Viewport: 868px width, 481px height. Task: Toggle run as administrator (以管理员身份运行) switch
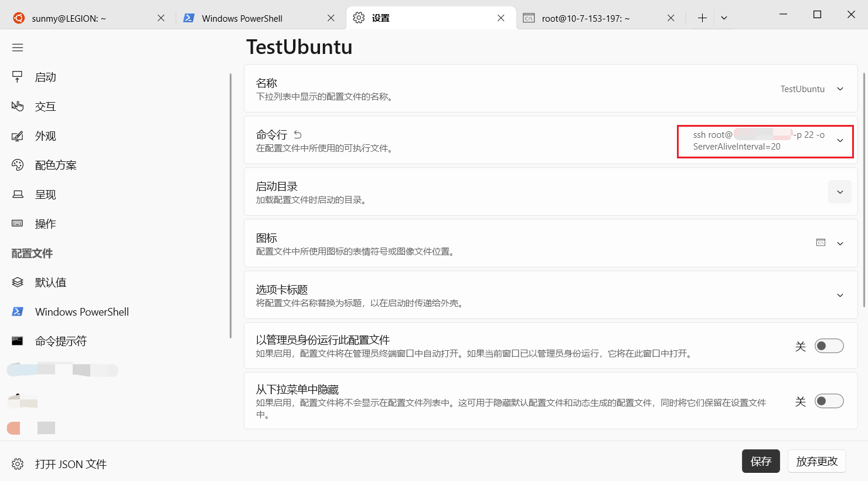[829, 346]
